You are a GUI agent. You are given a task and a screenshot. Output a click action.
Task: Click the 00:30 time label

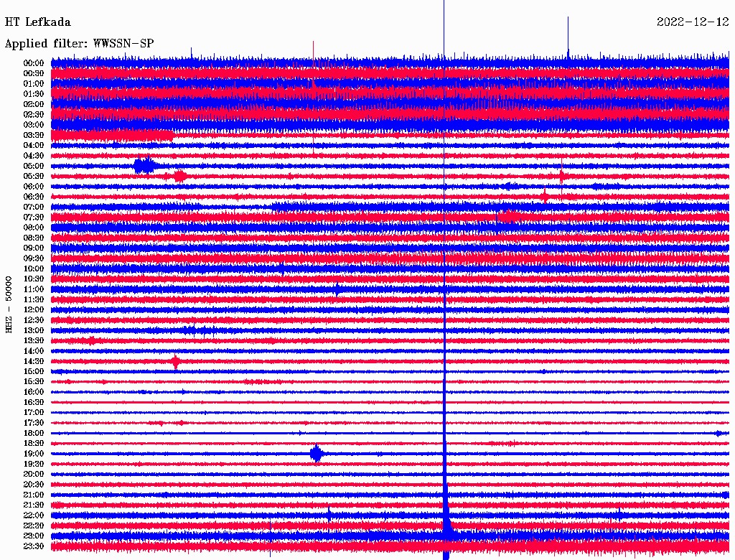(x=34, y=73)
